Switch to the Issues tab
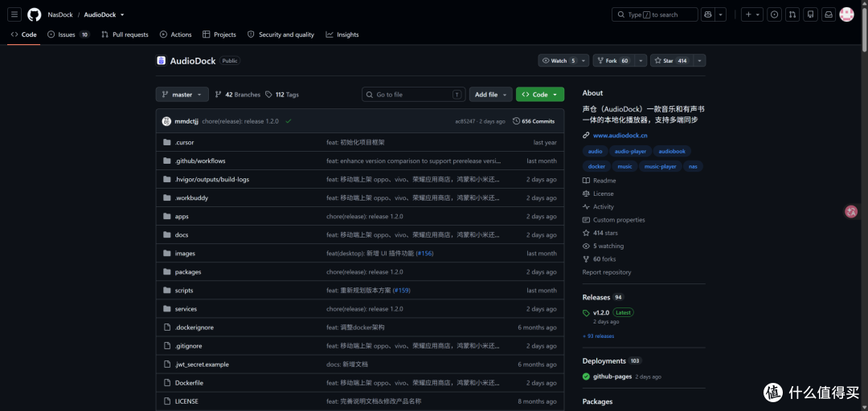Image resolution: width=868 pixels, height=411 pixels. 68,35
